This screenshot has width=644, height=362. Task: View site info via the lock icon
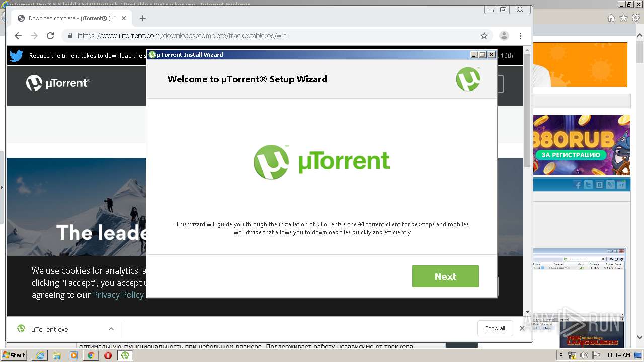[x=70, y=36]
